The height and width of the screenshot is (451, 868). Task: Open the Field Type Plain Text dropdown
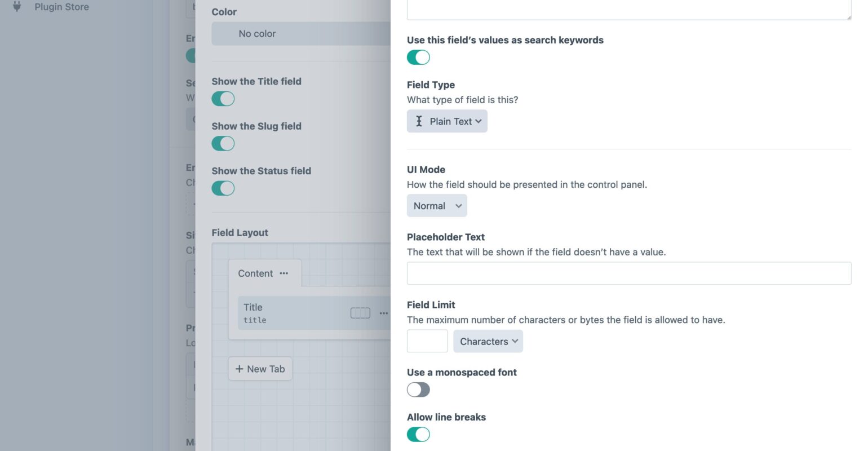(447, 121)
